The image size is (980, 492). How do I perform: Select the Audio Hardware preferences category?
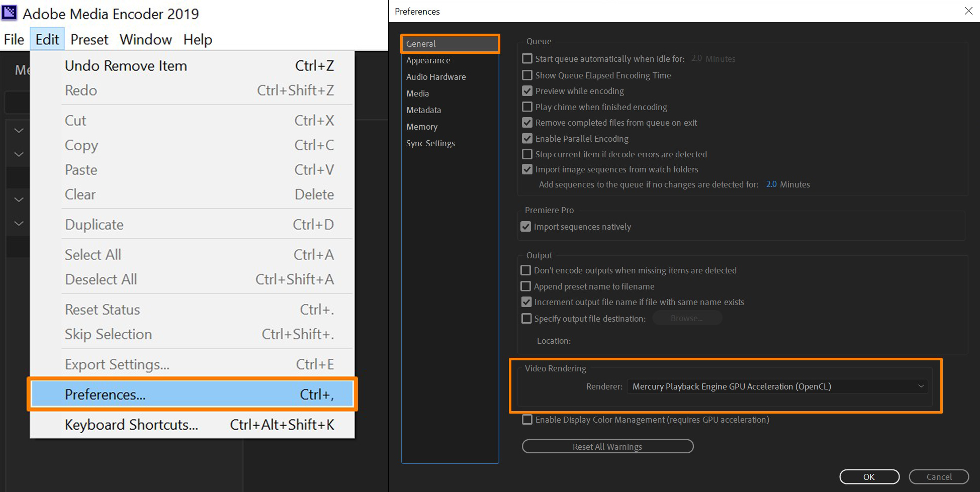[x=450, y=77]
